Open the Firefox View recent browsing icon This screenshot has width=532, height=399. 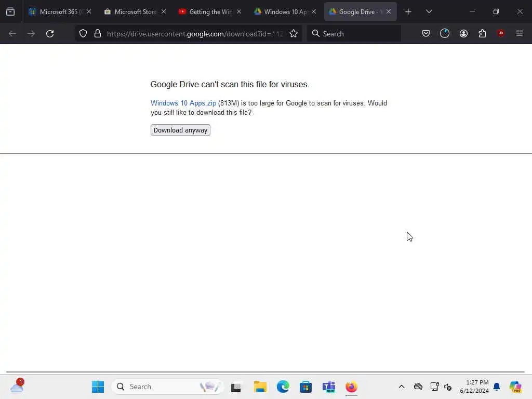pos(10,11)
